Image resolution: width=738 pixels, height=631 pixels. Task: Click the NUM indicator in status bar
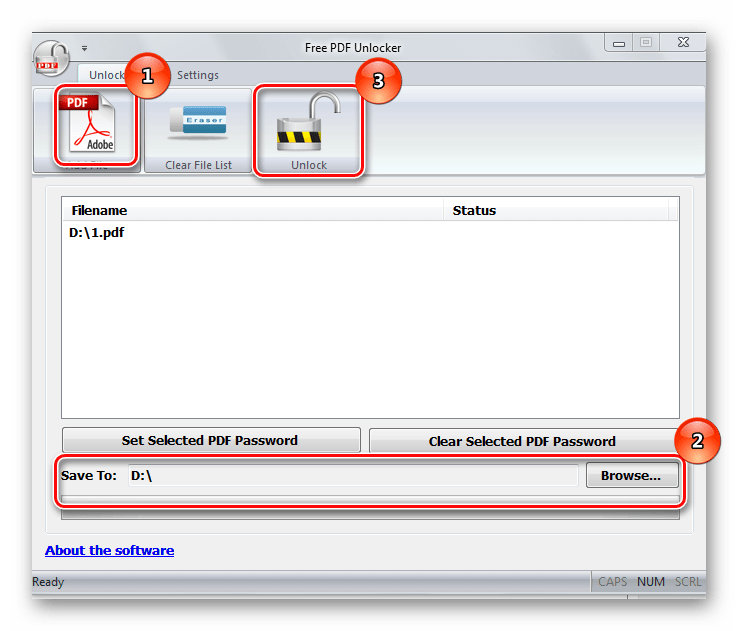coord(651,582)
